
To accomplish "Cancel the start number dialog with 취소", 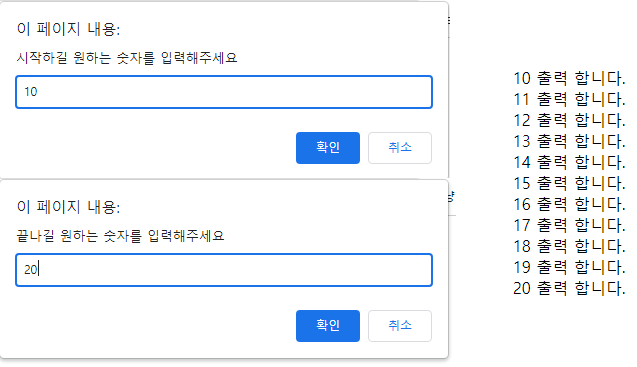I will [x=400, y=148].
